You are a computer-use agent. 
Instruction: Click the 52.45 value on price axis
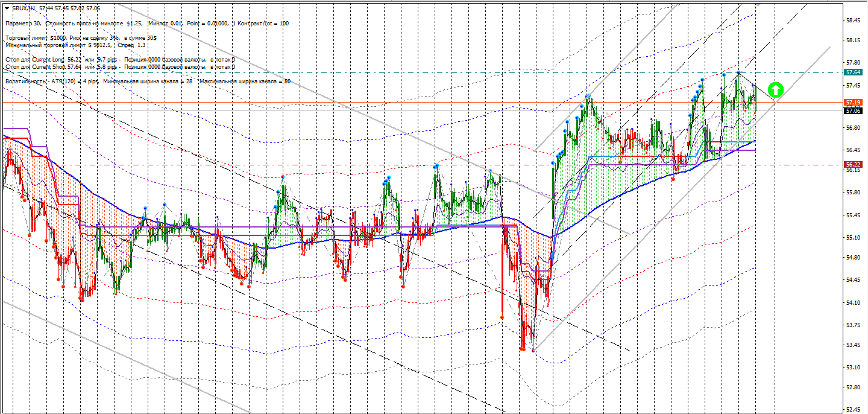[852, 410]
